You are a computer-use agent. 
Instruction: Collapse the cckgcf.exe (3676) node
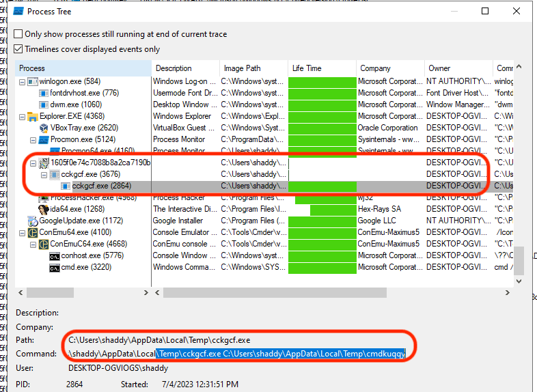click(44, 176)
